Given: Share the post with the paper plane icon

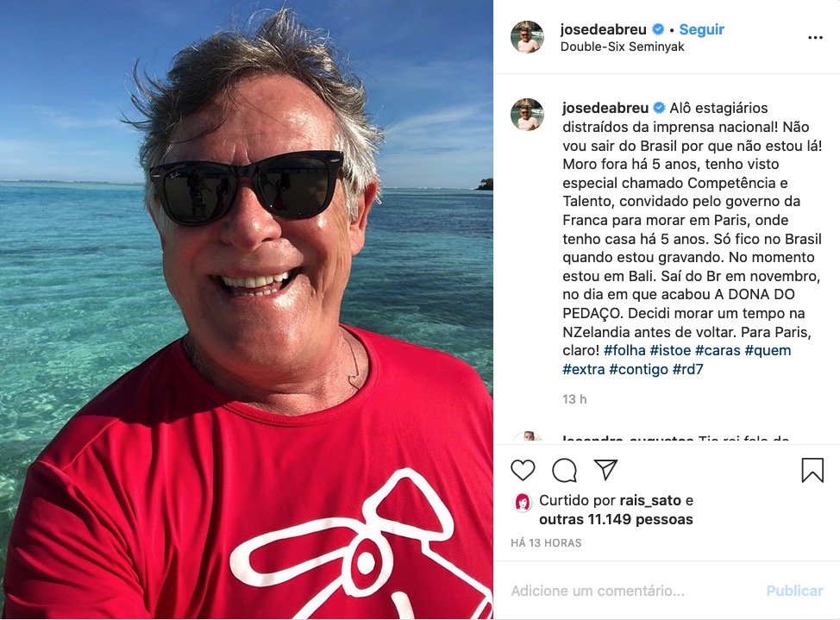Looking at the screenshot, I should (606, 469).
